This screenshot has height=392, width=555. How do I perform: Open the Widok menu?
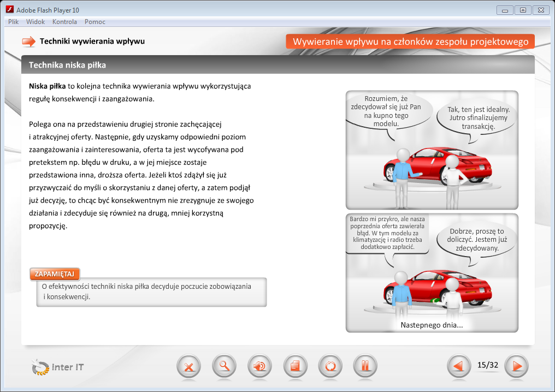pos(36,22)
